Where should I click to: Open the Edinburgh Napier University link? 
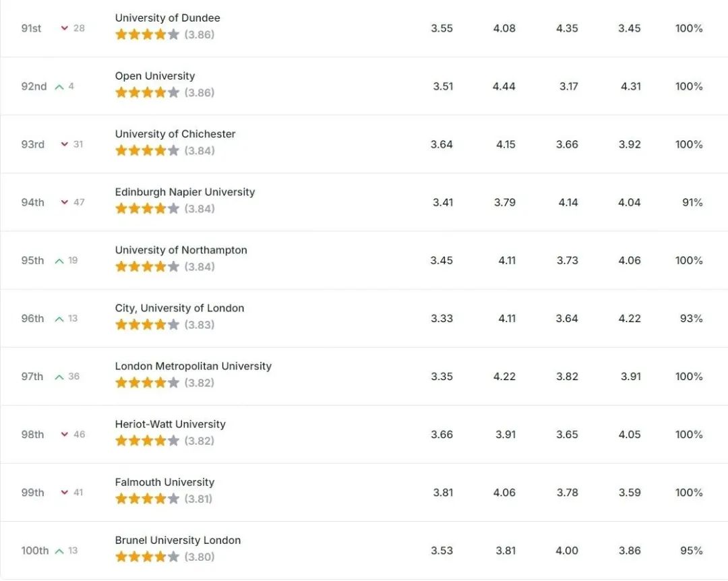click(x=185, y=192)
